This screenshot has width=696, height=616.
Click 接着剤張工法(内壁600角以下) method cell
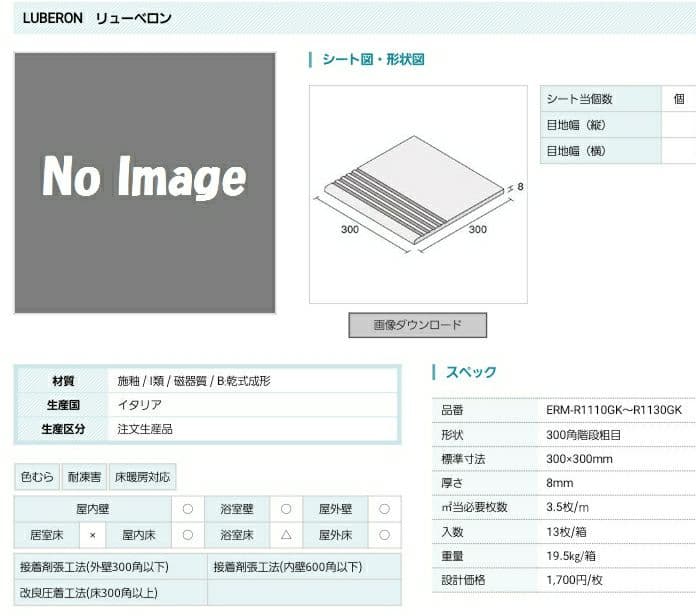tap(287, 567)
